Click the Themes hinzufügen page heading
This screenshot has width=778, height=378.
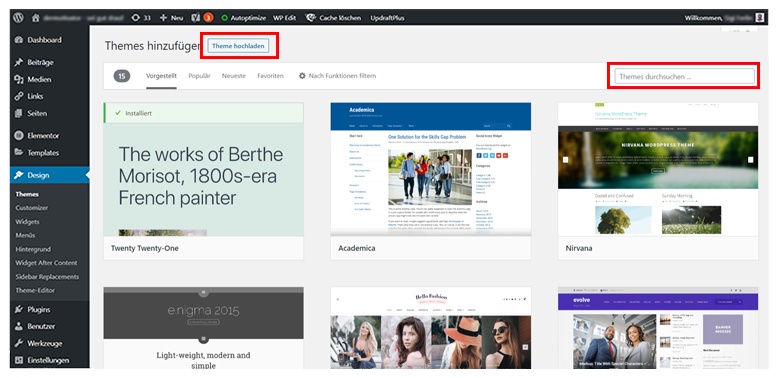[152, 46]
